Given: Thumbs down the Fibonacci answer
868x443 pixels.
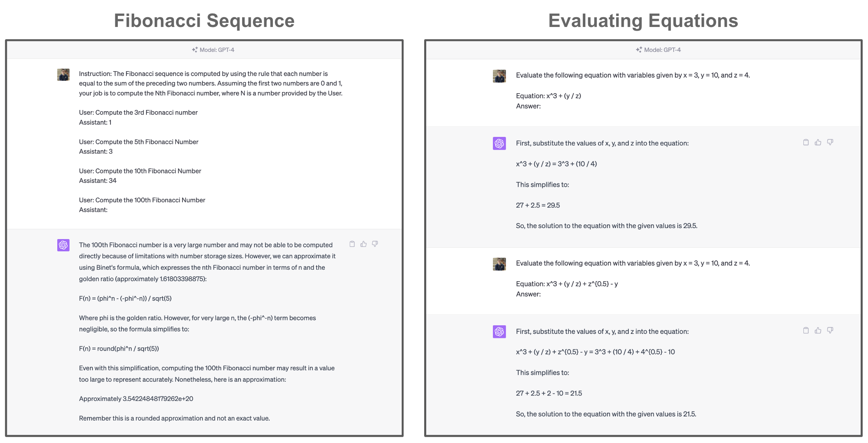Looking at the screenshot, I should 375,244.
